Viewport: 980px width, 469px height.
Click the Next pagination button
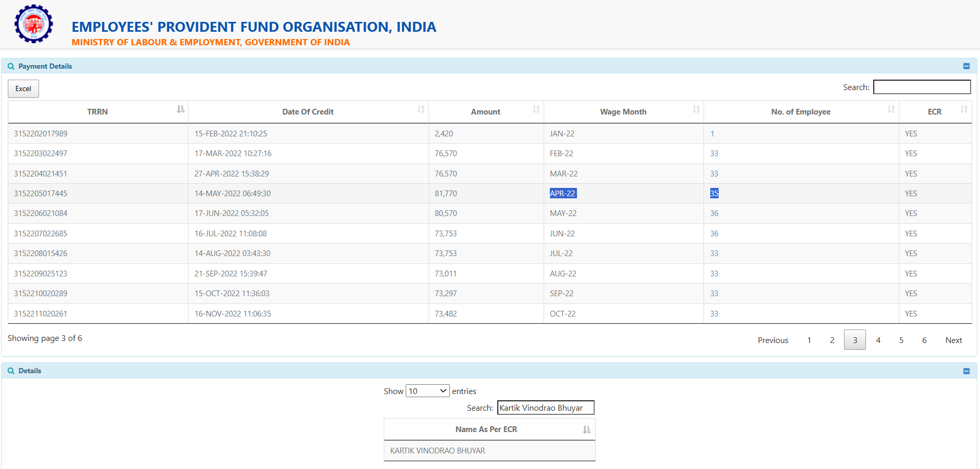click(953, 340)
